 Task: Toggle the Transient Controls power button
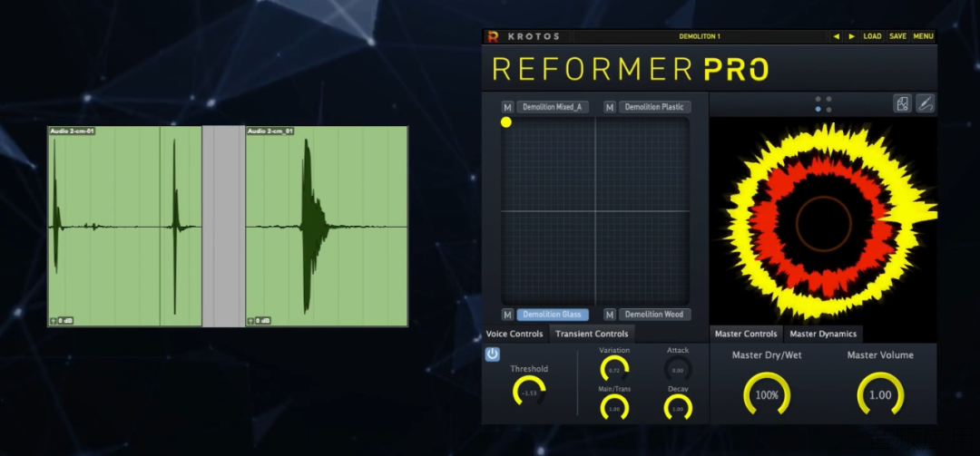(x=493, y=354)
